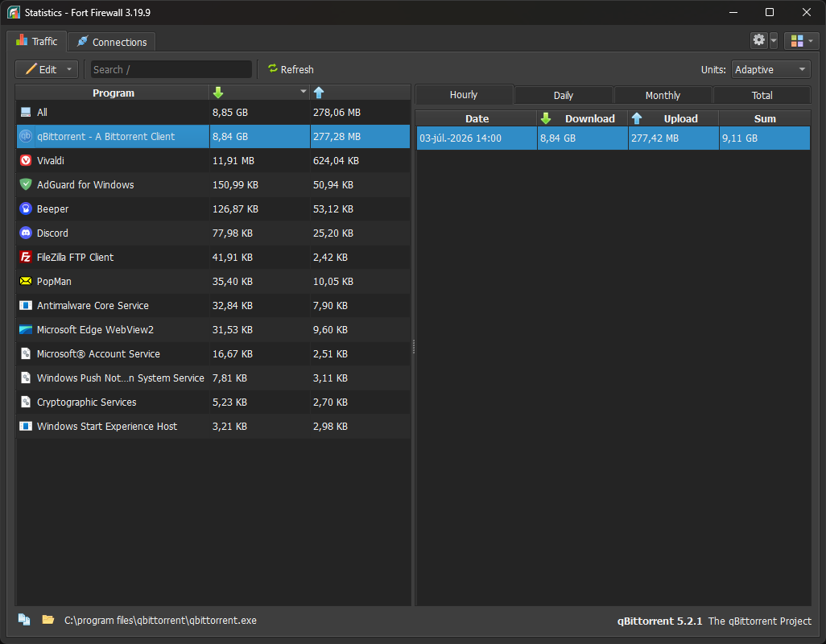Viewport: 826px width, 644px height.
Task: Select the Vivaldi row name
Action: pyautogui.click(x=51, y=161)
